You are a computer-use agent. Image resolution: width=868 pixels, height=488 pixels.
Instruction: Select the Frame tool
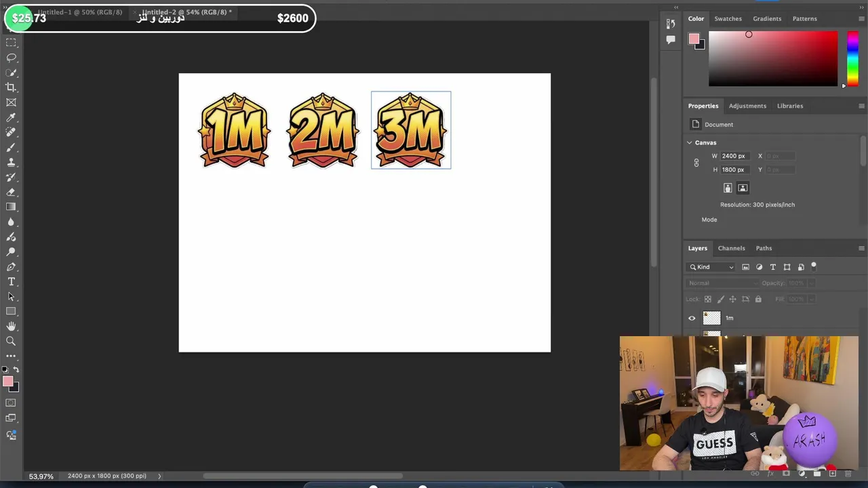coord(11,102)
